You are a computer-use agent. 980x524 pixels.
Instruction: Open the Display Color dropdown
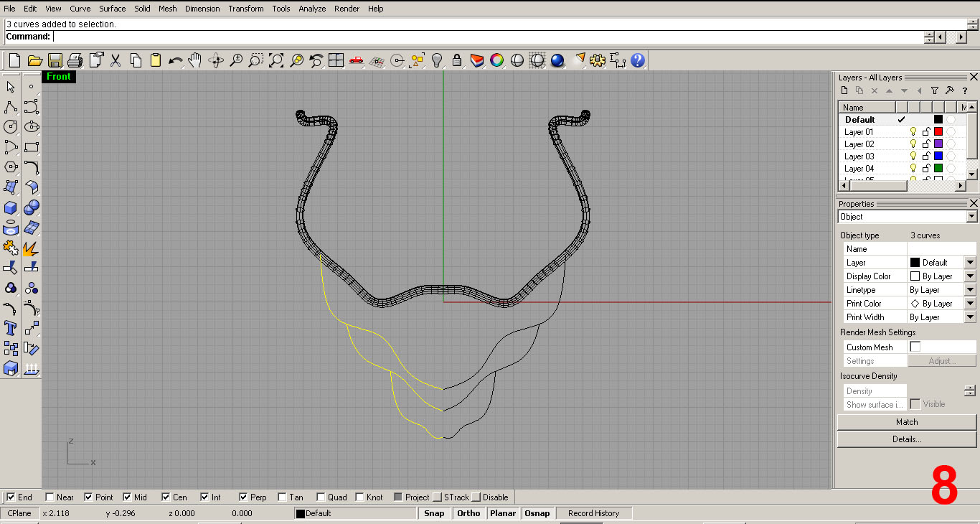970,276
